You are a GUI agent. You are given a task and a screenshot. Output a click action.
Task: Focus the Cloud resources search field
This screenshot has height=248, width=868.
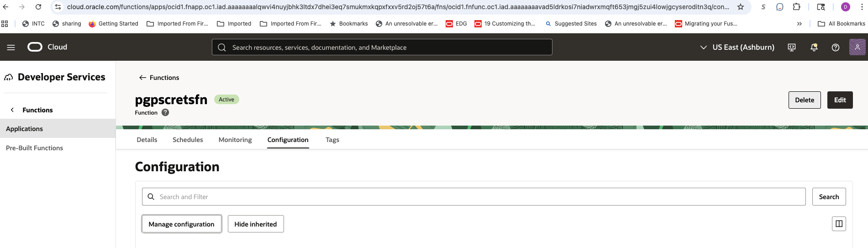pyautogui.click(x=382, y=47)
